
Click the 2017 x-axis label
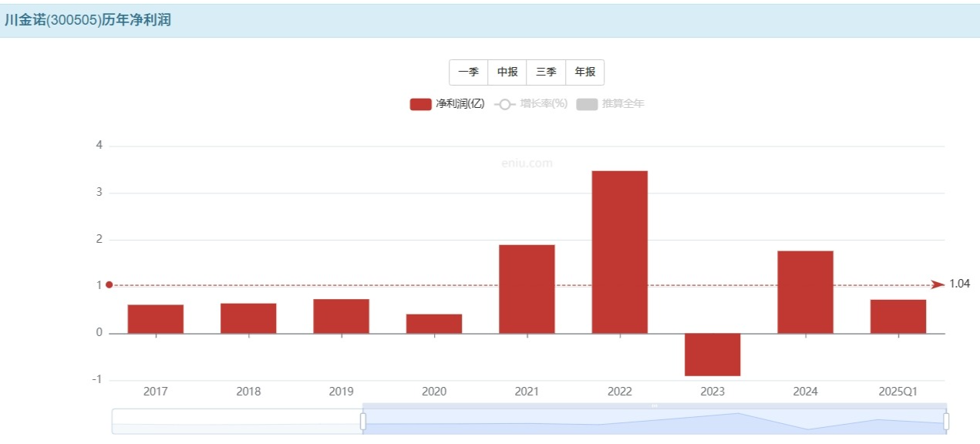pyautogui.click(x=156, y=392)
